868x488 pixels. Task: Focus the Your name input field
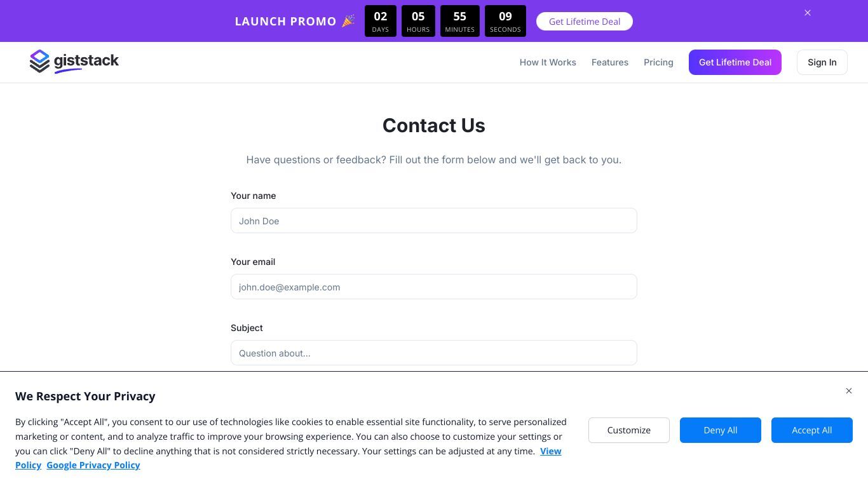(x=434, y=220)
